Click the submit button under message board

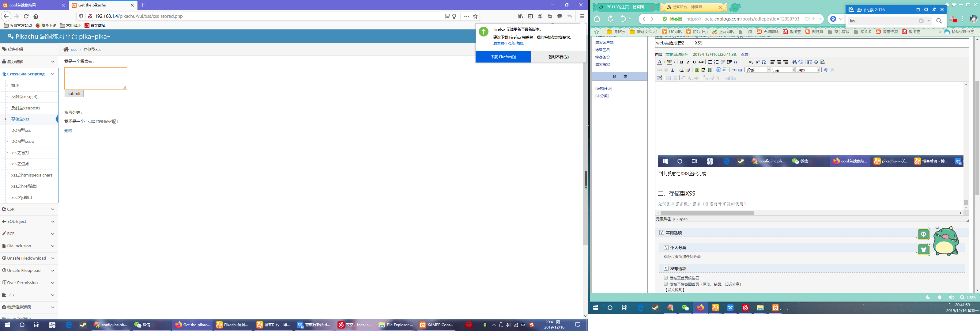coord(74,94)
